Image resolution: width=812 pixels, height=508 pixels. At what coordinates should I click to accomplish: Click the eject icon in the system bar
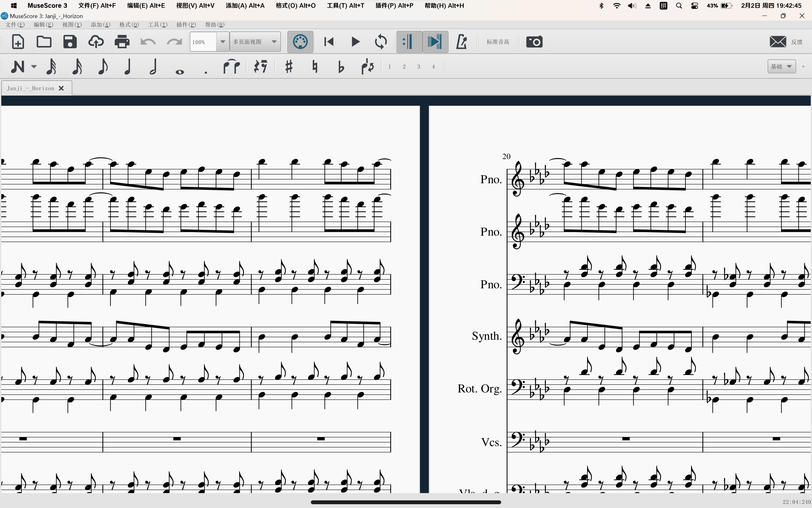click(648, 6)
